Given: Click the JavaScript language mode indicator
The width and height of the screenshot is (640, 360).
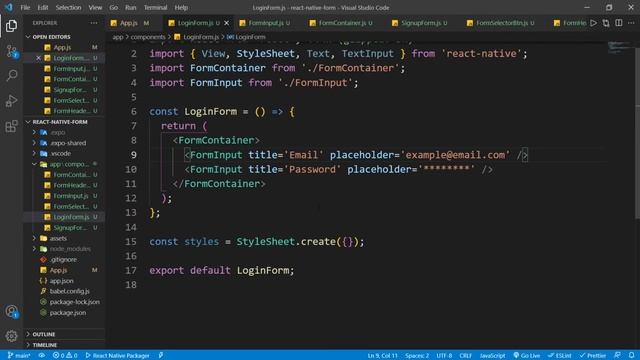Looking at the screenshot, I should click(x=492, y=356).
